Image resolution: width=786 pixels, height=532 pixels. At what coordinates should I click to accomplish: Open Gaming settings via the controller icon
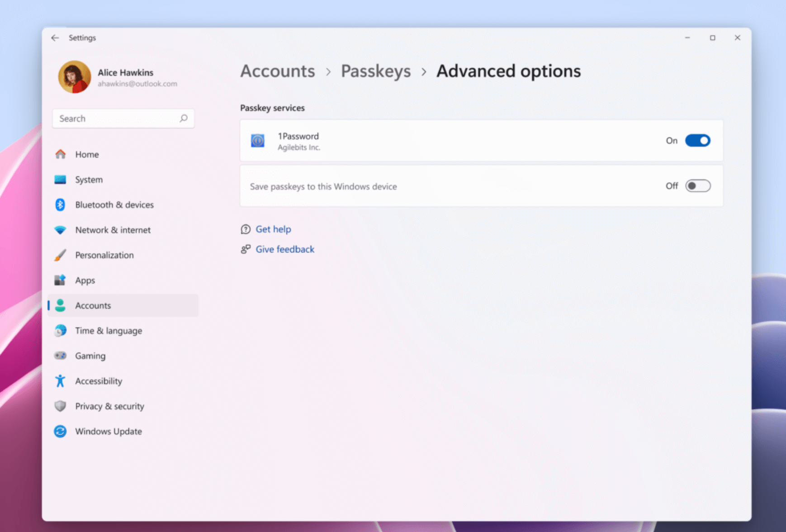(x=60, y=356)
